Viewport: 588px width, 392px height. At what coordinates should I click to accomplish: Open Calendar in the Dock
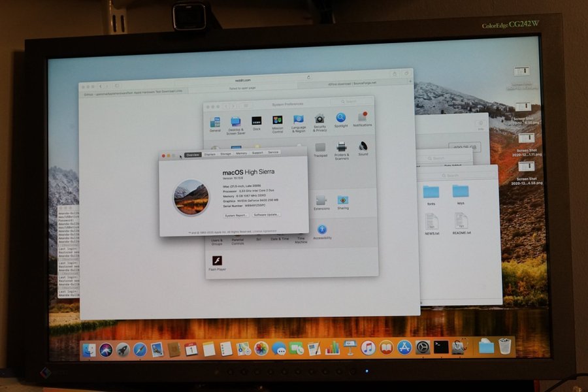tap(191, 350)
